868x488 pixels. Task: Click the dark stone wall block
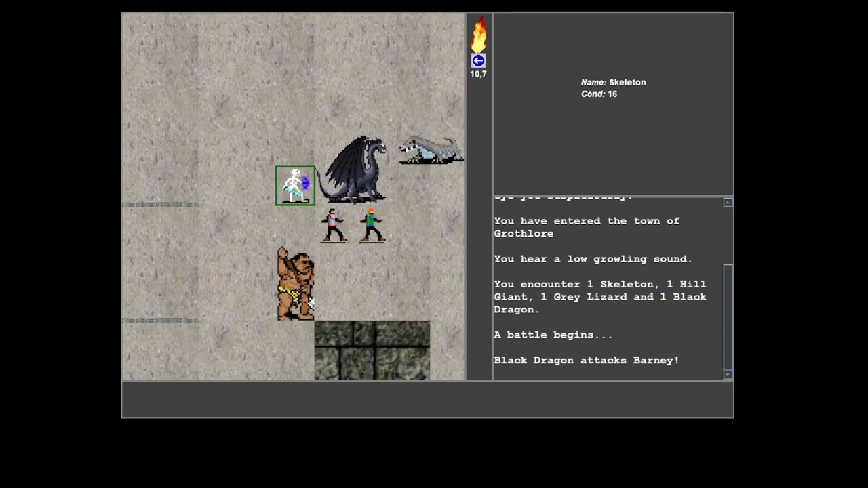[372, 350]
